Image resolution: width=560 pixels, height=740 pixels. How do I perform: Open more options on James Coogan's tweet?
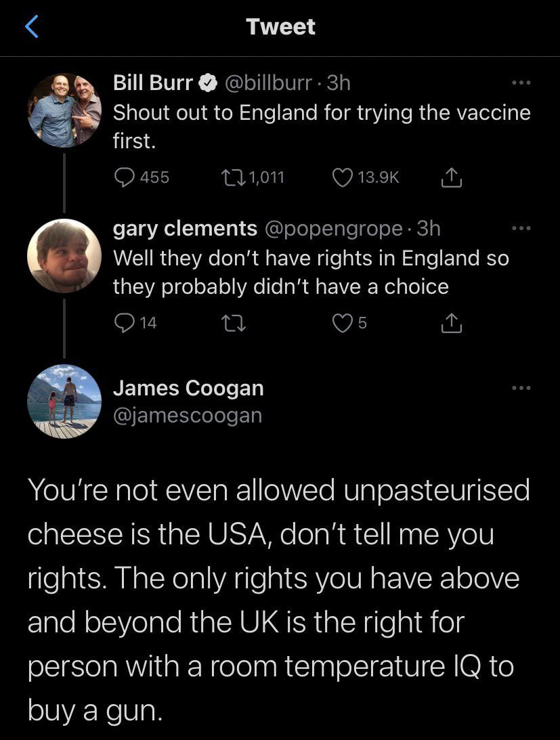coord(520,388)
